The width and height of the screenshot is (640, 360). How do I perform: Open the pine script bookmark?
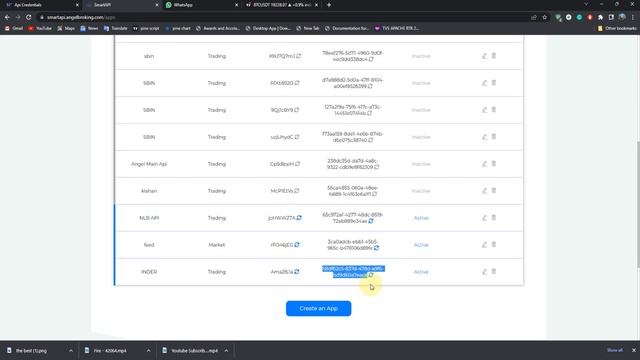[146, 28]
